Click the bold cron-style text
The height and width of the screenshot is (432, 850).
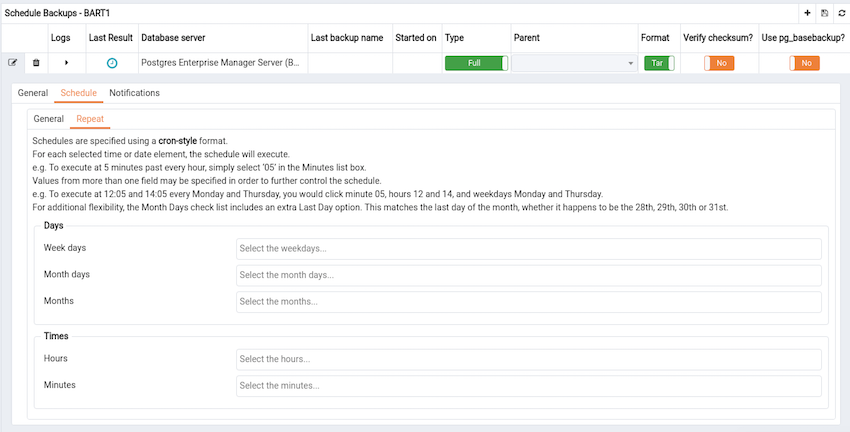pyautogui.click(x=178, y=141)
